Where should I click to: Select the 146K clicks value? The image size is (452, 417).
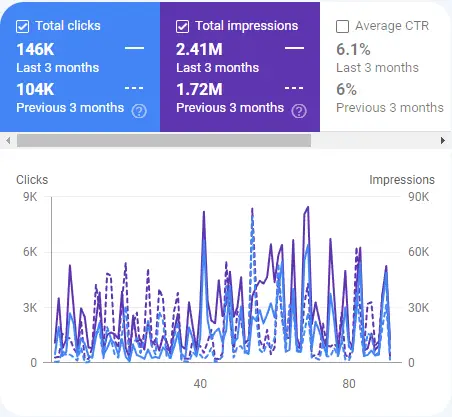point(35,49)
